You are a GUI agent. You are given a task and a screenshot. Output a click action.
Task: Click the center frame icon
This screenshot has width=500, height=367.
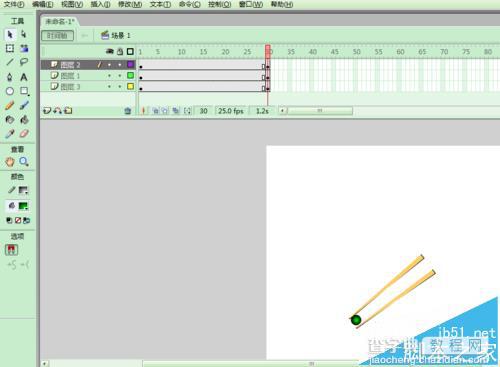pyautogui.click(x=144, y=111)
